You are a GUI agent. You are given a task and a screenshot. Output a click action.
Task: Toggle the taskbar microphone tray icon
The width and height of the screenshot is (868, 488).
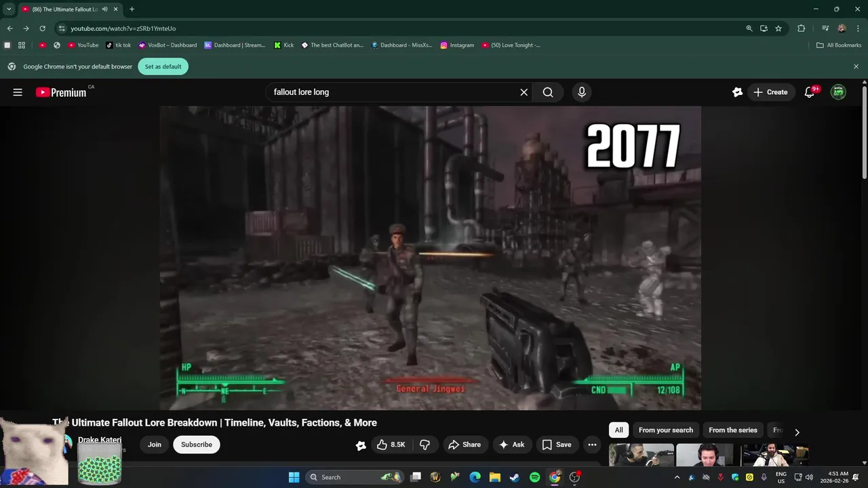click(x=764, y=477)
